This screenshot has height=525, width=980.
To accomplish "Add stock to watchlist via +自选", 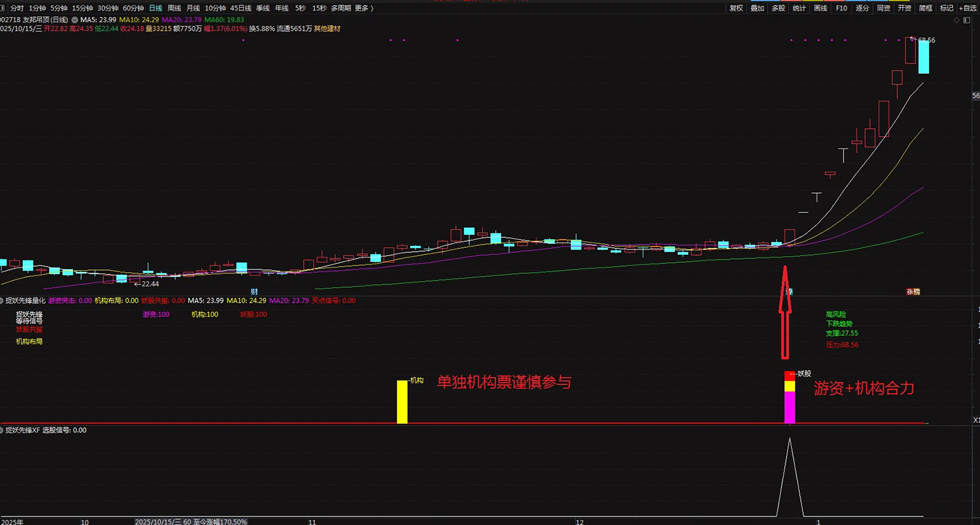I will tap(967, 8).
